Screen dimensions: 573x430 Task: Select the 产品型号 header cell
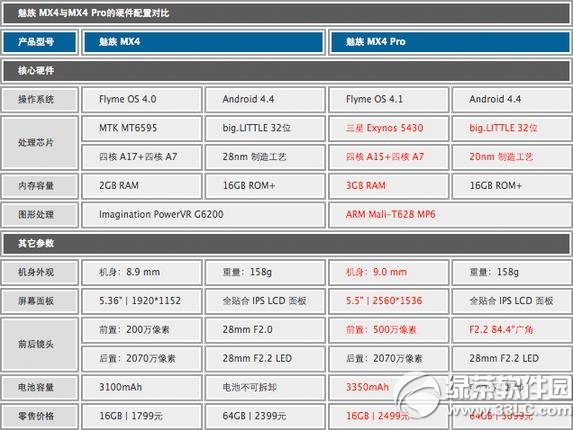tap(40, 42)
